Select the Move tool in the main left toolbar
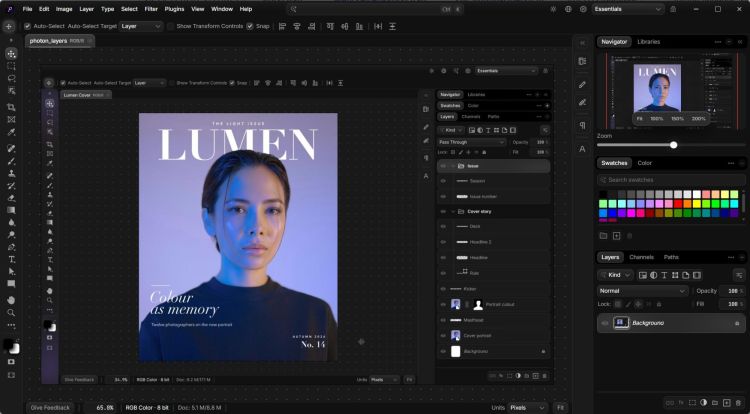The height and width of the screenshot is (414, 750). (x=11, y=54)
